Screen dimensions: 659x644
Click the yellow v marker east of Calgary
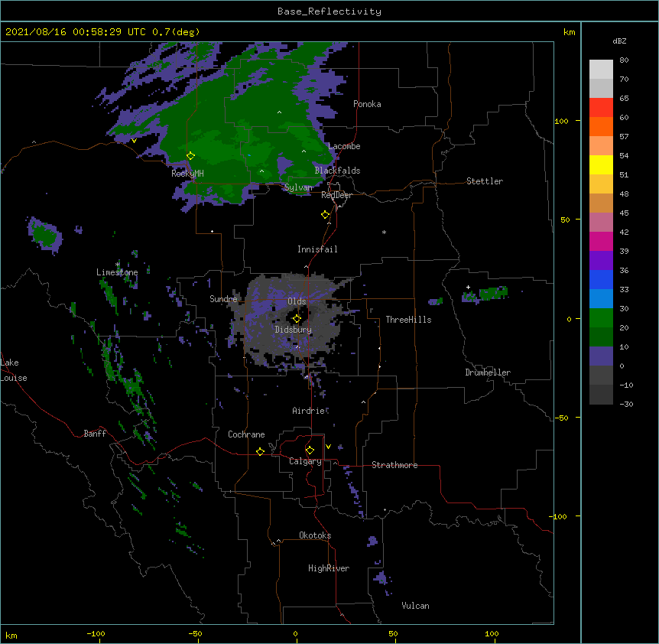328,447
